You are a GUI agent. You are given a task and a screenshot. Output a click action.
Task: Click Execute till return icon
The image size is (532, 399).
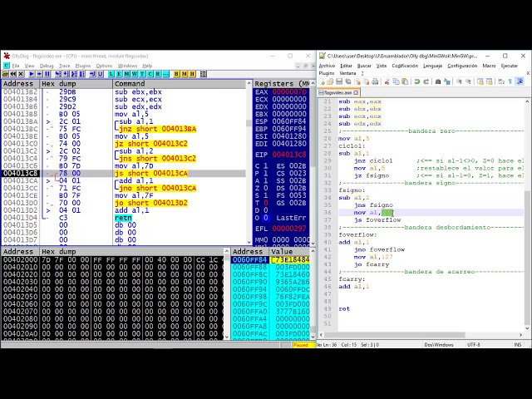92,74
